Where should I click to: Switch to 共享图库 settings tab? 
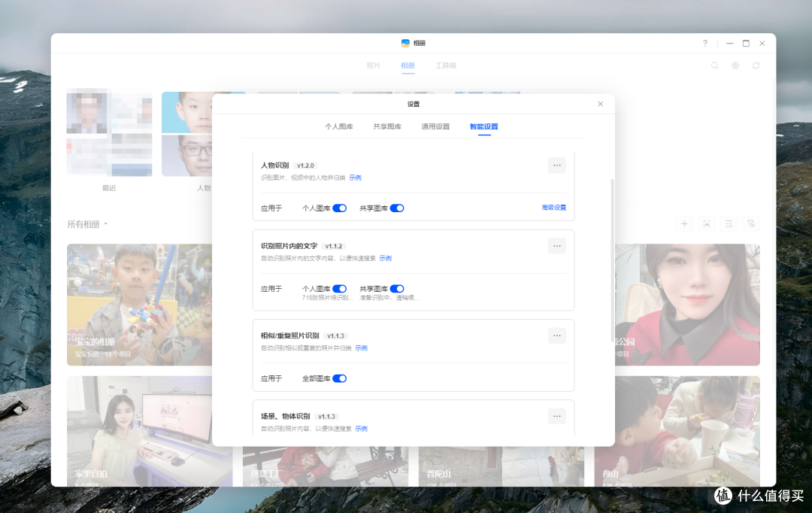point(387,126)
